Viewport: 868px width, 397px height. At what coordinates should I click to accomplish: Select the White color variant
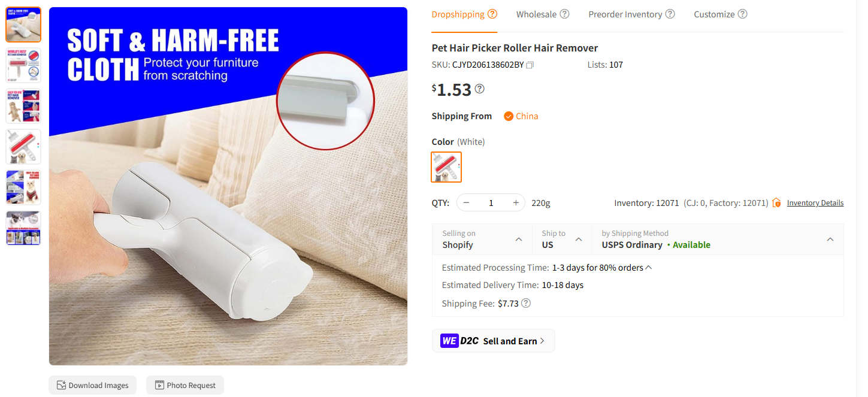pos(446,166)
